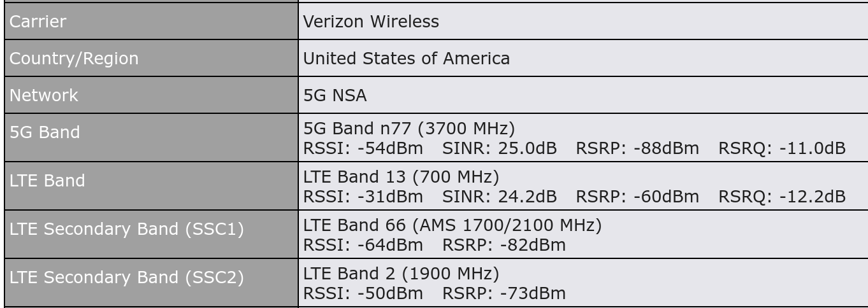Viewport: 868px width, 308px height.
Task: Click the Carrier row label
Action: click(38, 22)
